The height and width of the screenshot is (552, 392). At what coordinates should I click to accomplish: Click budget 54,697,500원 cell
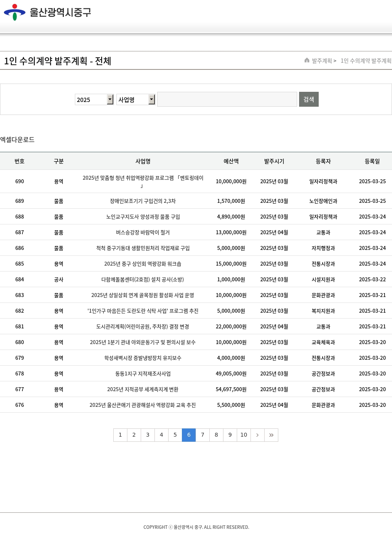(x=231, y=390)
